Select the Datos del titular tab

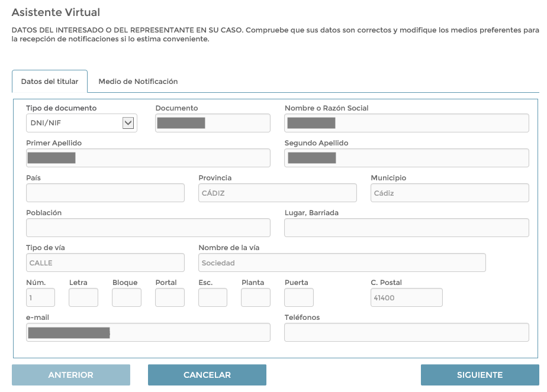[x=50, y=82]
